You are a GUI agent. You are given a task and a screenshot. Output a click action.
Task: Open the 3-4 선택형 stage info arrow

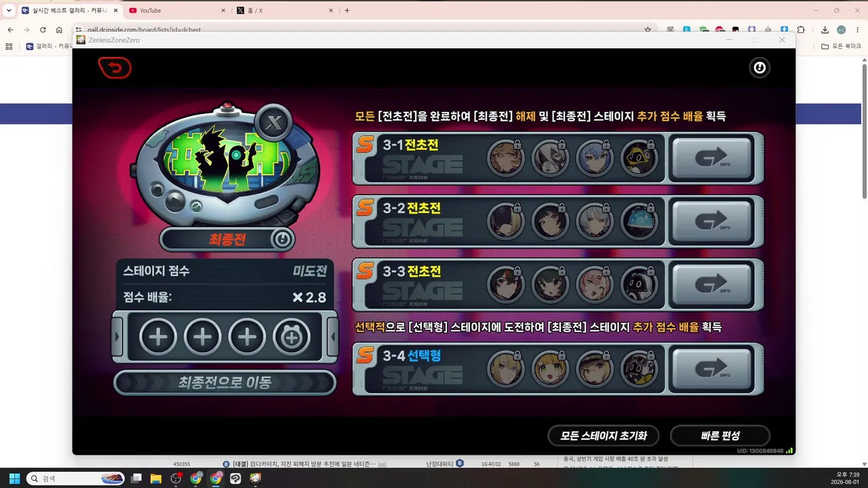(711, 369)
